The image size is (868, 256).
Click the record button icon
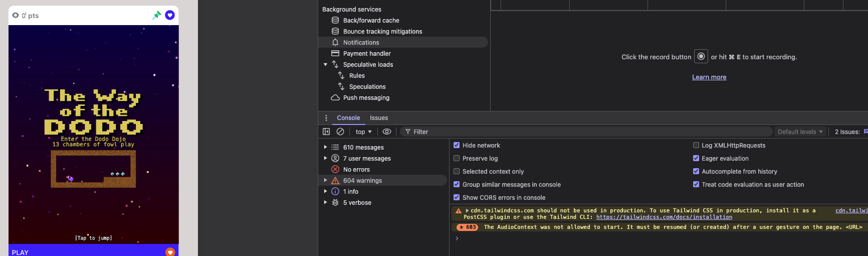[x=701, y=56]
